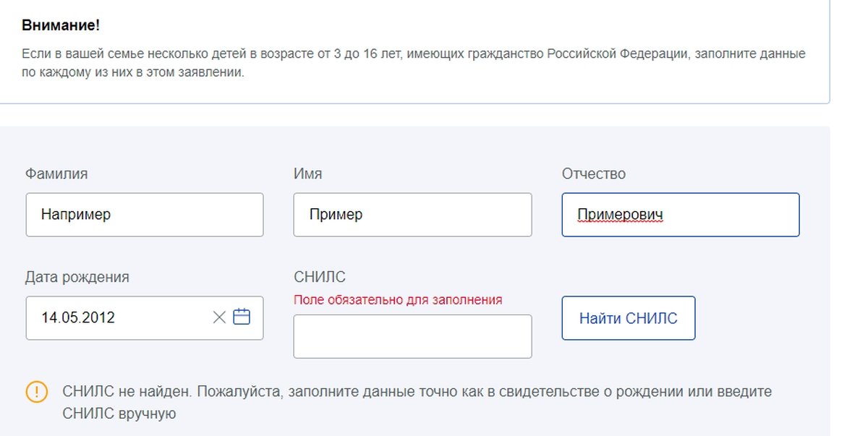Open the calendar date picker

[242, 317]
